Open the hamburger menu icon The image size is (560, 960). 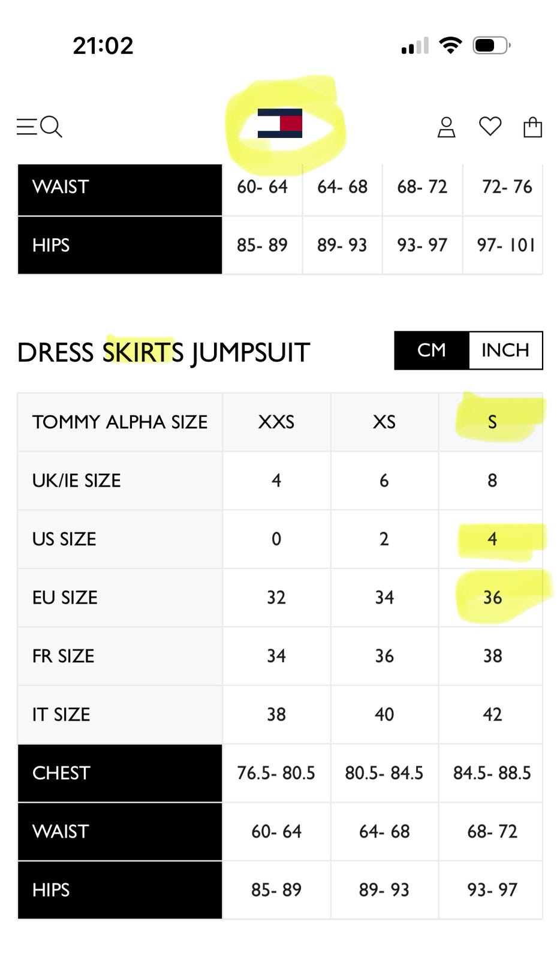coord(26,127)
